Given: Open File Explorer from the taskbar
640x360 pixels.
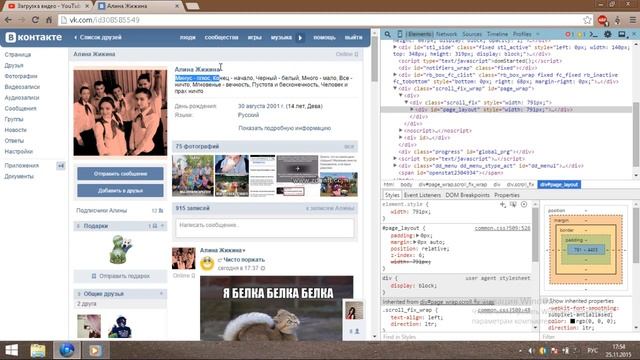Looking at the screenshot, I should 38,350.
